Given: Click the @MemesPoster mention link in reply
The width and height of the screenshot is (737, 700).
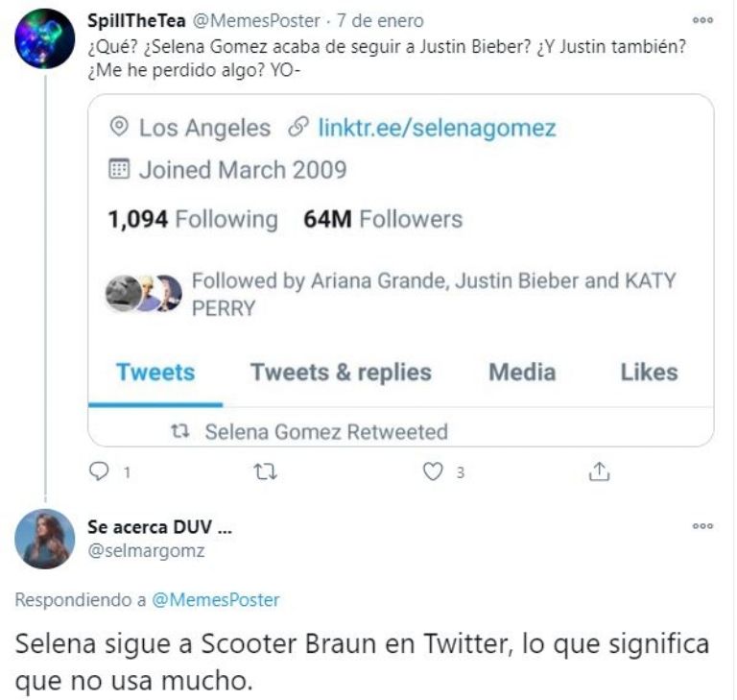Looking at the screenshot, I should (216, 600).
